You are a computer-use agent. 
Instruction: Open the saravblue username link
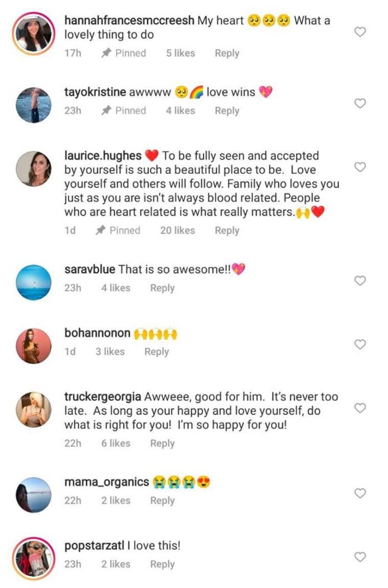pos(90,270)
